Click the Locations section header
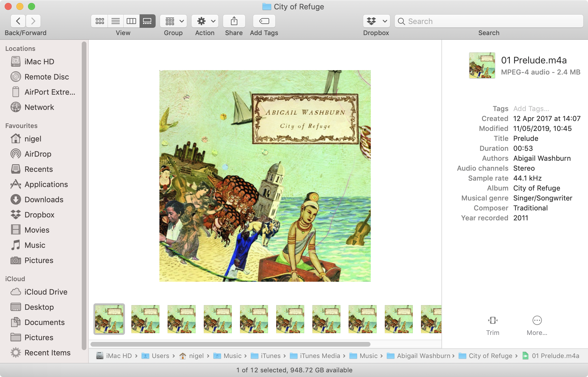588x377 pixels. click(x=20, y=49)
